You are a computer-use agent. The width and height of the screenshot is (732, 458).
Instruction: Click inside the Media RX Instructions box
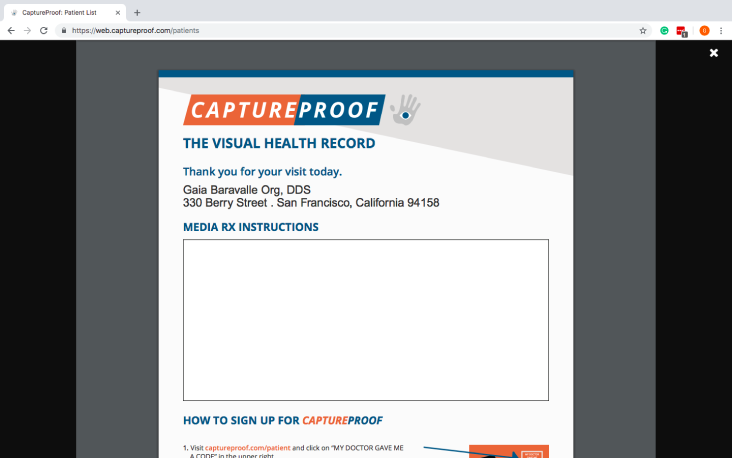(366, 320)
